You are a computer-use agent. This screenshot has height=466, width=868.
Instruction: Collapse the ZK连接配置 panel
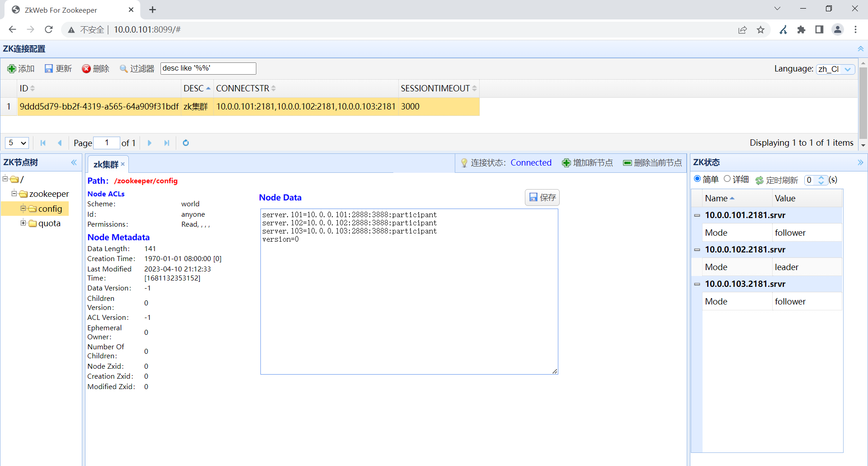[860, 48]
